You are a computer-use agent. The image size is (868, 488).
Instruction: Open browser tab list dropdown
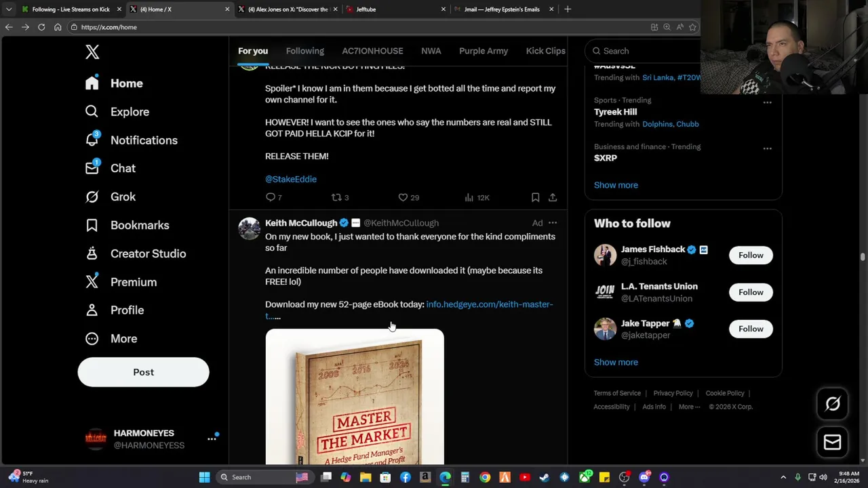pos(8,9)
